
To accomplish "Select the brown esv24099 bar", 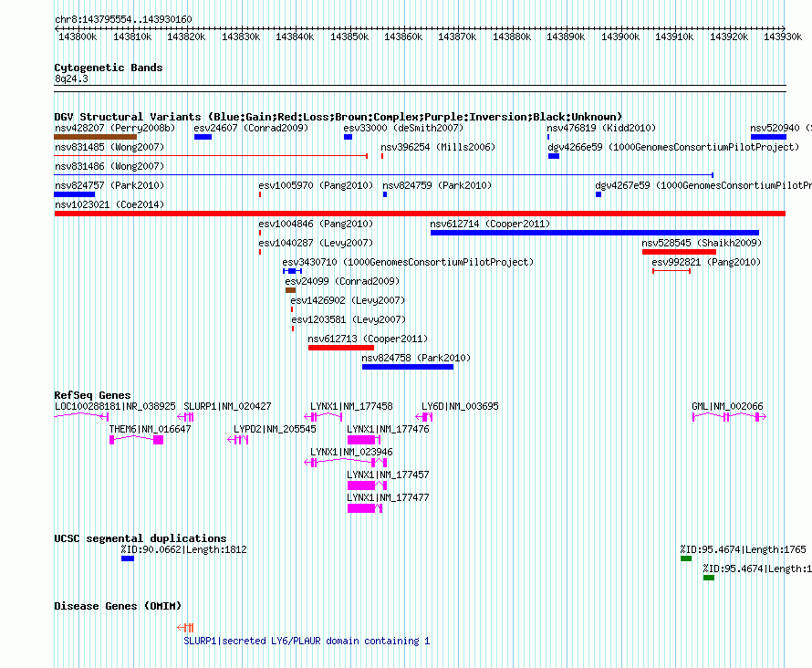I will pos(290,290).
